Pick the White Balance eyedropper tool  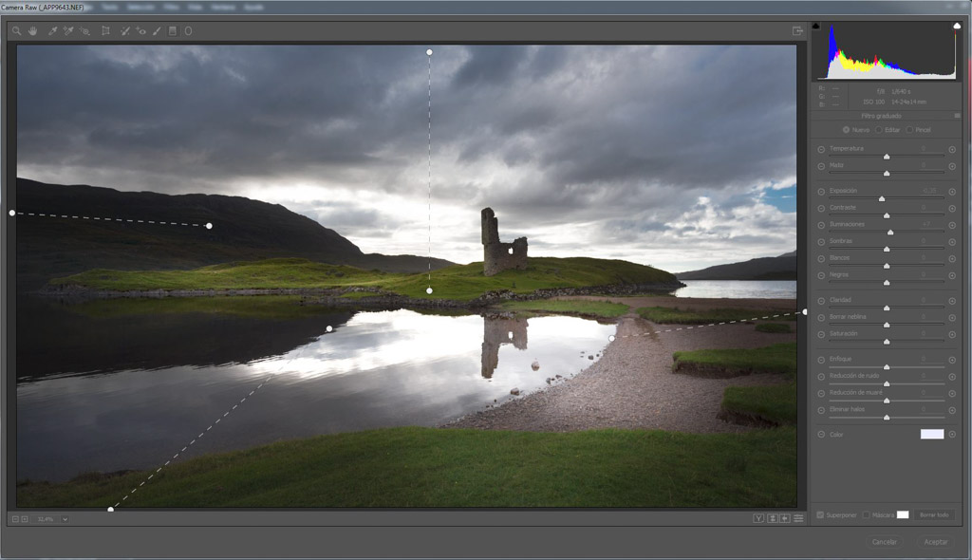coord(53,30)
